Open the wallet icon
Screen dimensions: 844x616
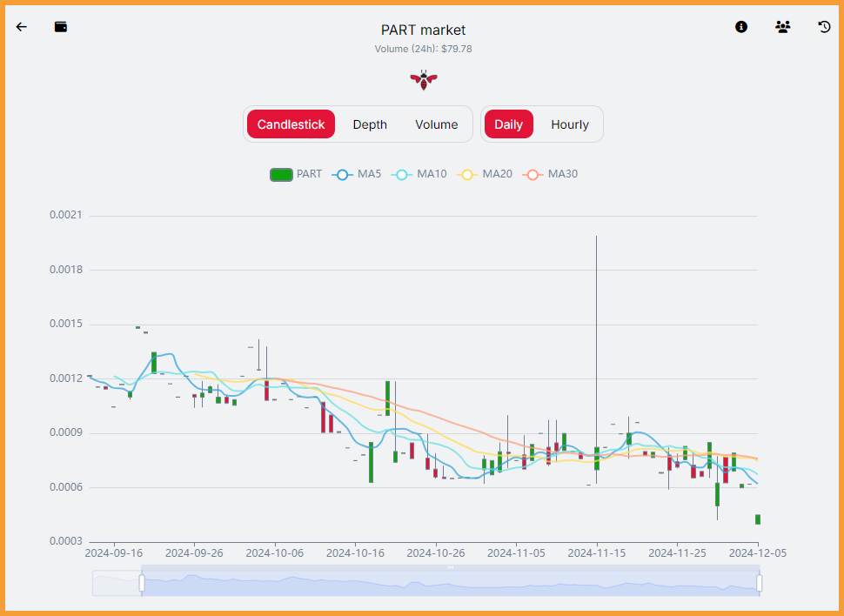pyautogui.click(x=61, y=27)
